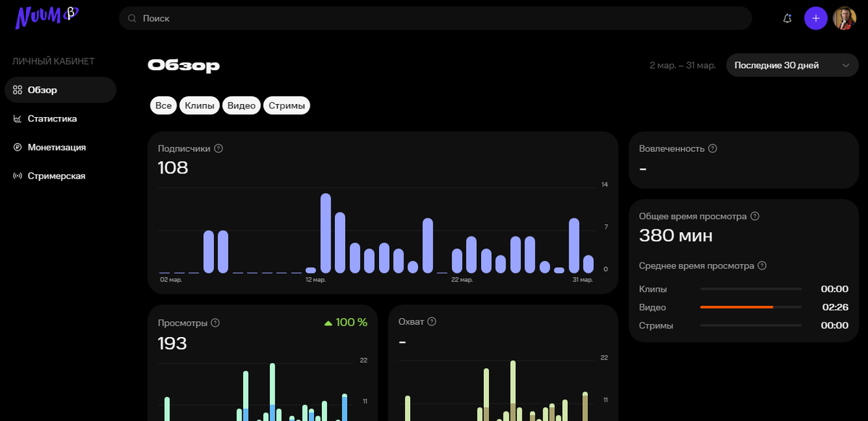Click the 22 мар. axis label
The image size is (868, 421).
point(461,279)
